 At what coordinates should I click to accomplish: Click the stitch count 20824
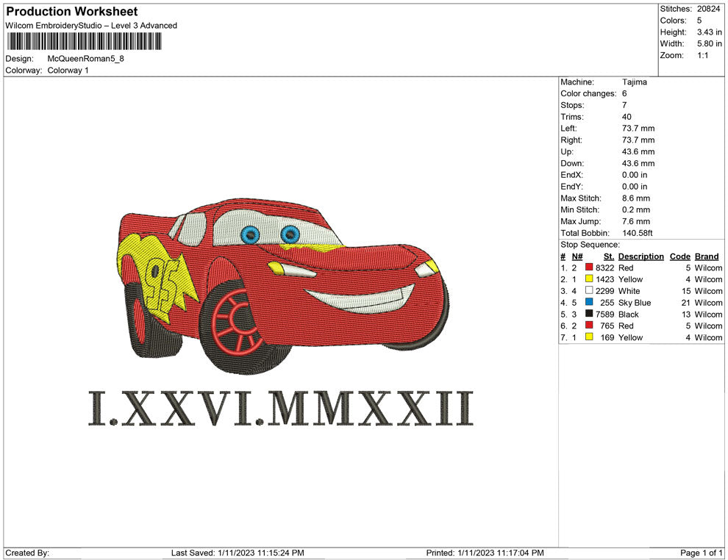pyautogui.click(x=708, y=9)
